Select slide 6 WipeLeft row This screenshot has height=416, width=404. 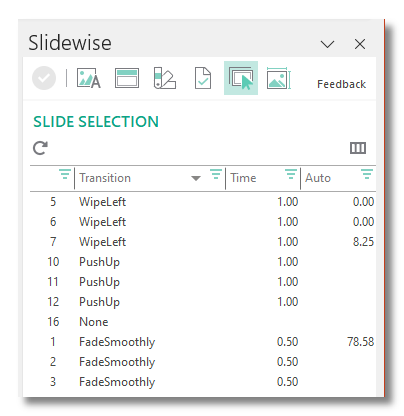click(203, 222)
